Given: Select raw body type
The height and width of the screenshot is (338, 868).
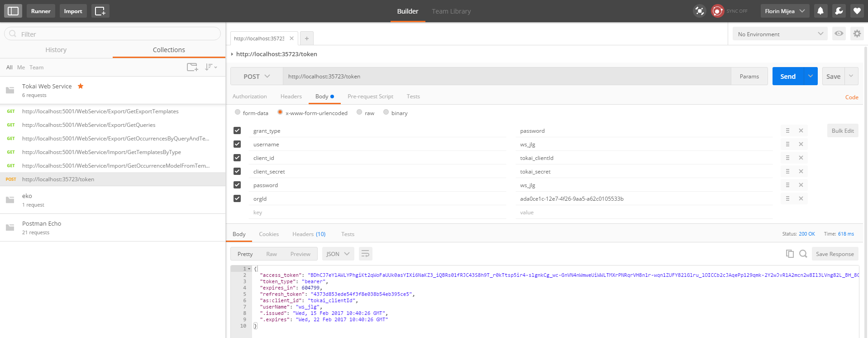Looking at the screenshot, I should point(359,112).
